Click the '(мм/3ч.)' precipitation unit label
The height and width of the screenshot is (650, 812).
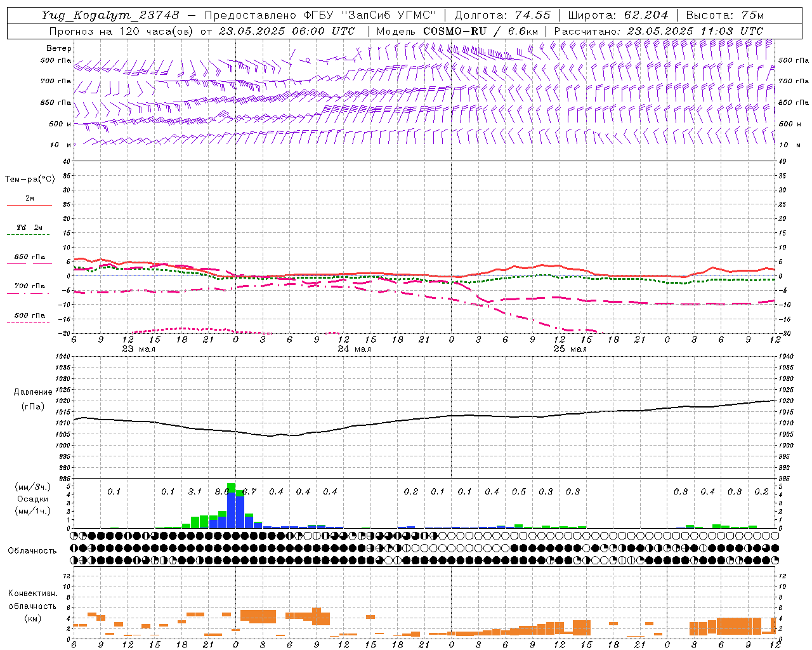click(32, 487)
